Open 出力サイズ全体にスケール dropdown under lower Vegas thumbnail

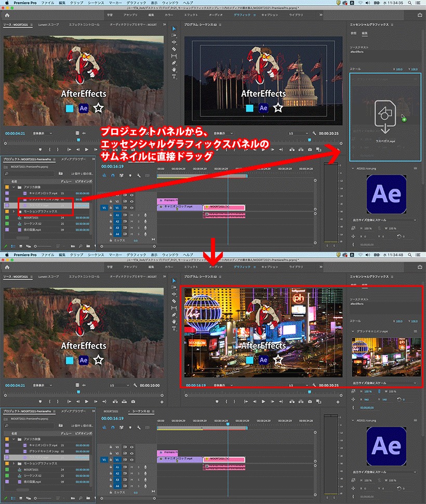pos(384,383)
